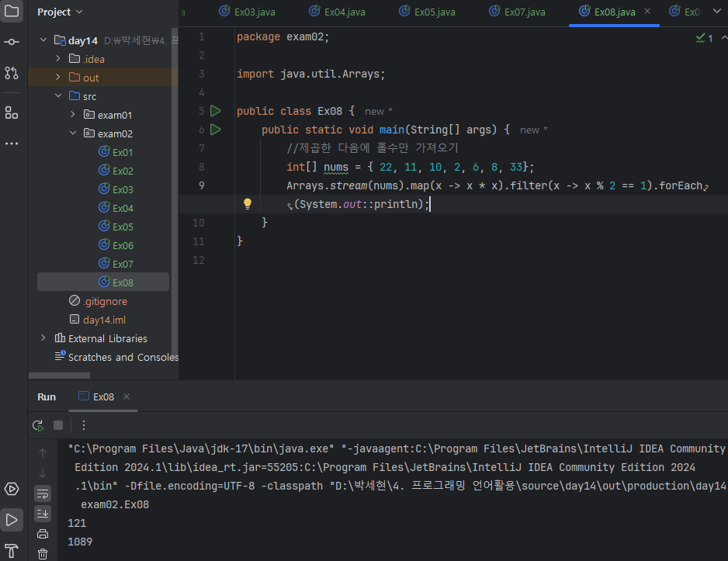Switch to Ex04.java tab
The width and height of the screenshot is (728, 561).
(337, 12)
